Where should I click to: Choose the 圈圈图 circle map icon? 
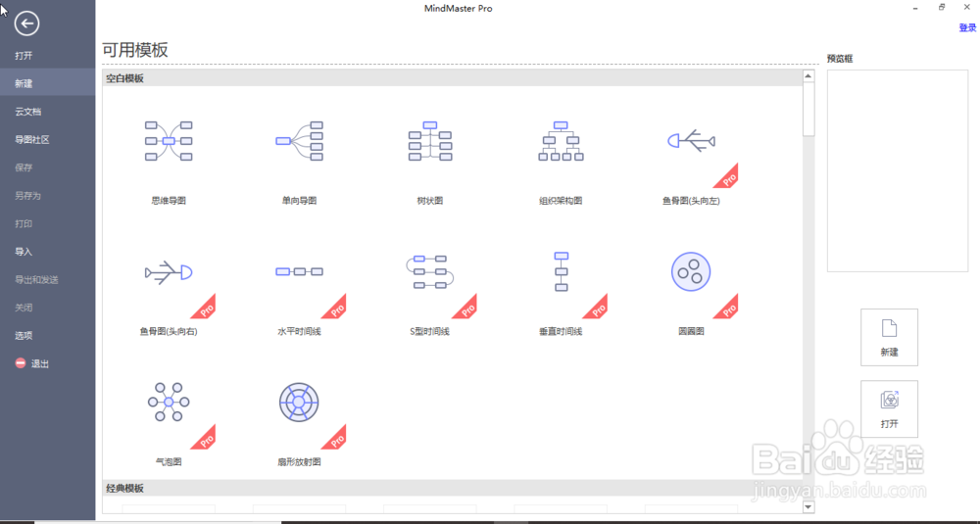point(691,271)
